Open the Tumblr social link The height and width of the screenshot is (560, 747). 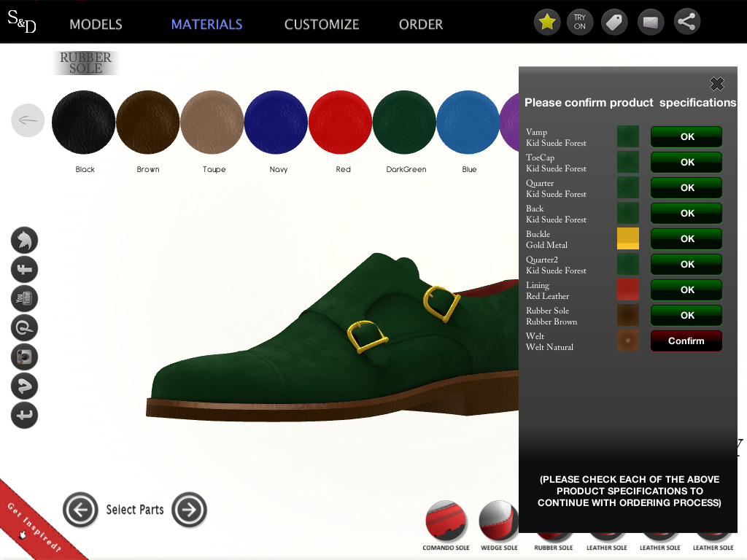(x=24, y=415)
